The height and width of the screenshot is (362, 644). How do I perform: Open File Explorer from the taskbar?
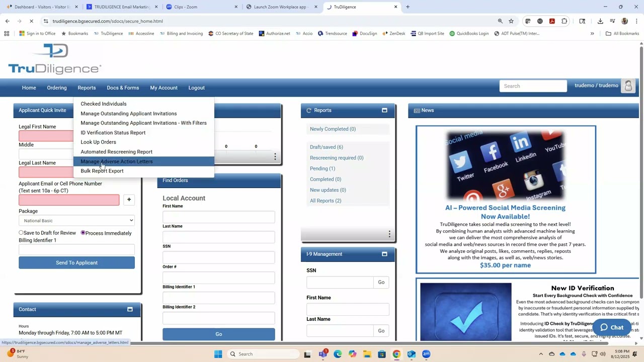point(367,354)
